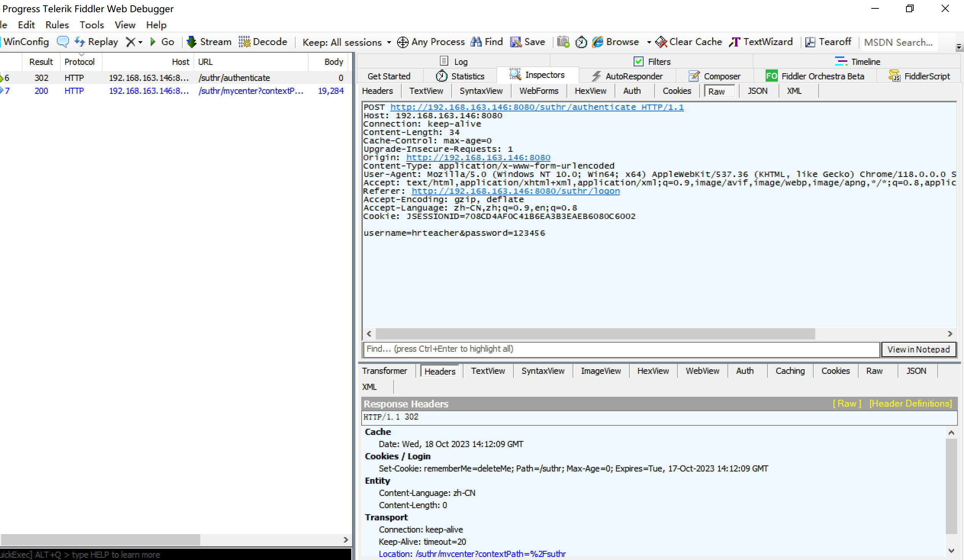This screenshot has width=964, height=560.
Task: Click the timer stopwatch toolbar icon
Action: click(x=581, y=42)
